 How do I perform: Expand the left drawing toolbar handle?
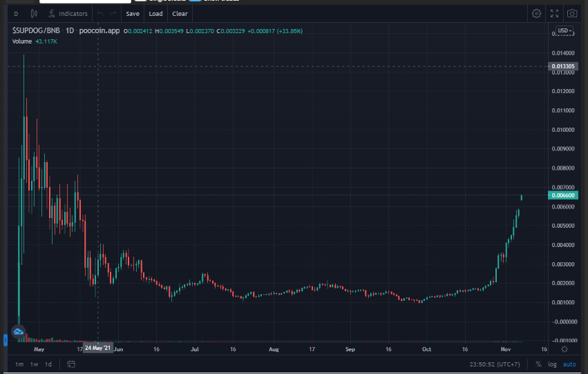click(6, 340)
